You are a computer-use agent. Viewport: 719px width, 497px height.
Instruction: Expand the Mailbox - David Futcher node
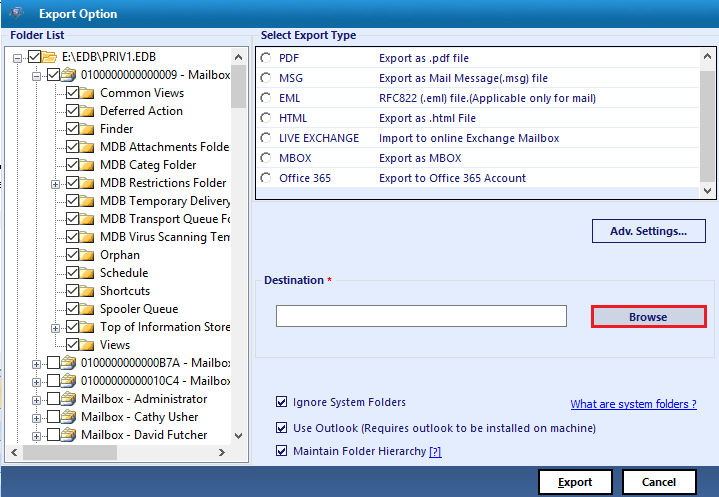click(x=36, y=436)
